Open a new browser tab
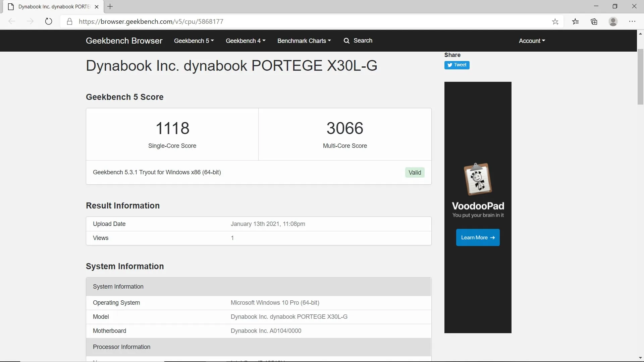Image resolution: width=644 pixels, height=362 pixels. pos(110,6)
